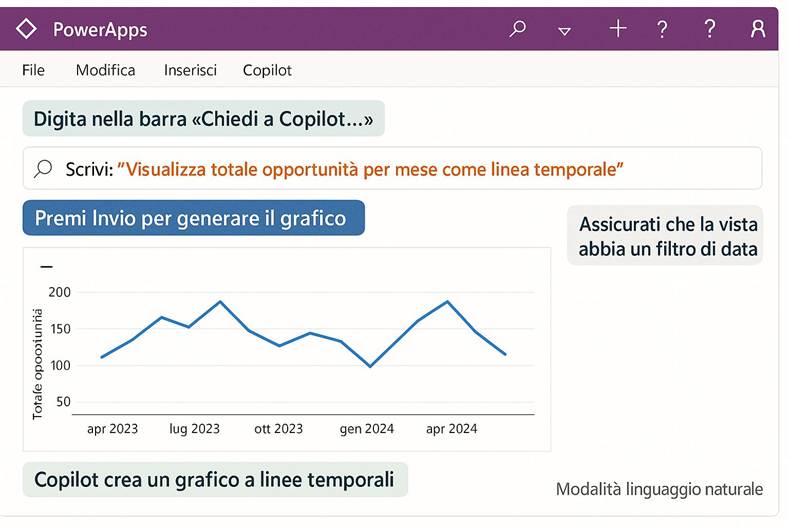
Task: Click the PowerApps diamond logo icon
Action: coord(27,29)
